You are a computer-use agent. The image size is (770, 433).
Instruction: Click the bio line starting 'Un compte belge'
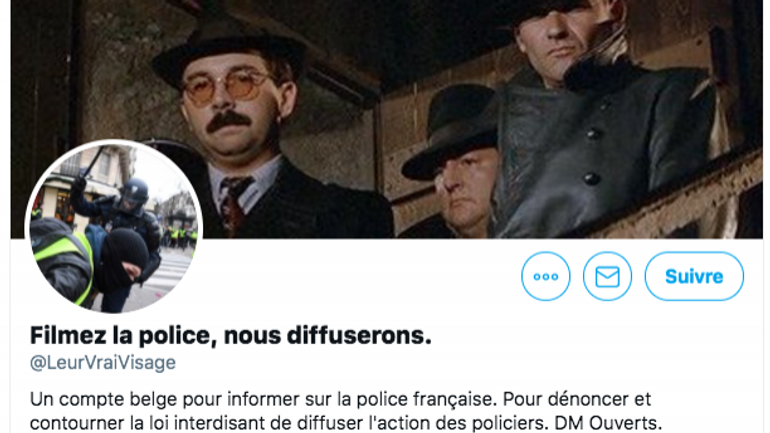pyautogui.click(x=340, y=399)
